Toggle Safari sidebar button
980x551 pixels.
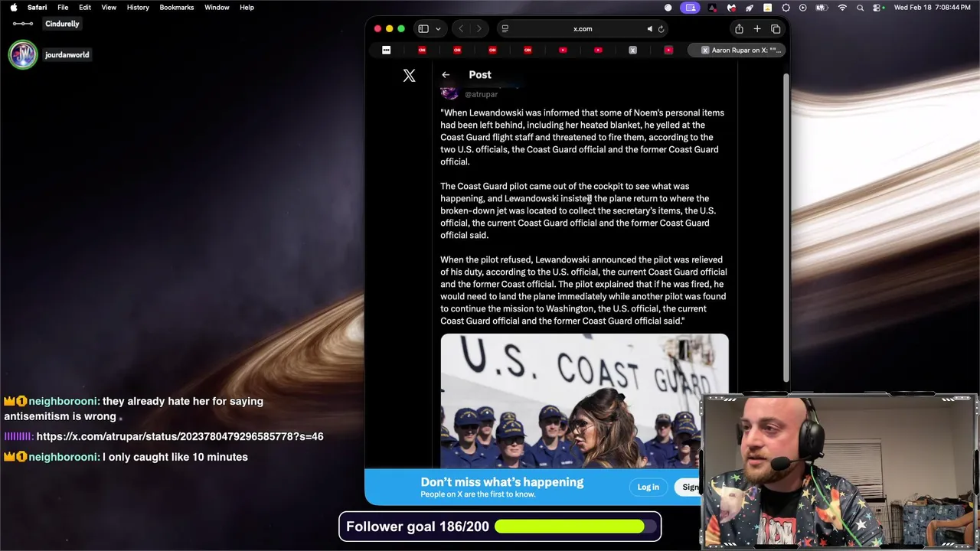click(423, 29)
